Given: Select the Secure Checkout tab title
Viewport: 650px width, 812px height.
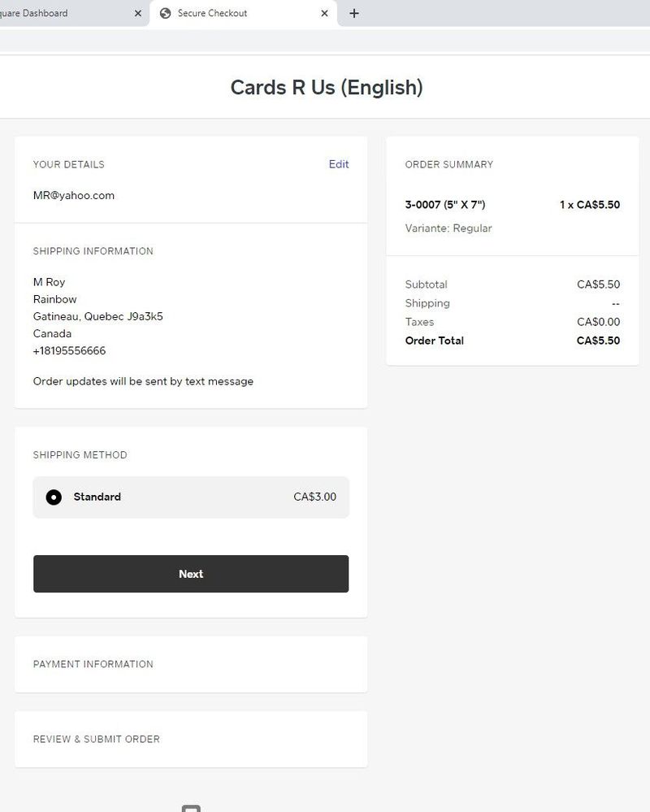Looking at the screenshot, I should (213, 14).
